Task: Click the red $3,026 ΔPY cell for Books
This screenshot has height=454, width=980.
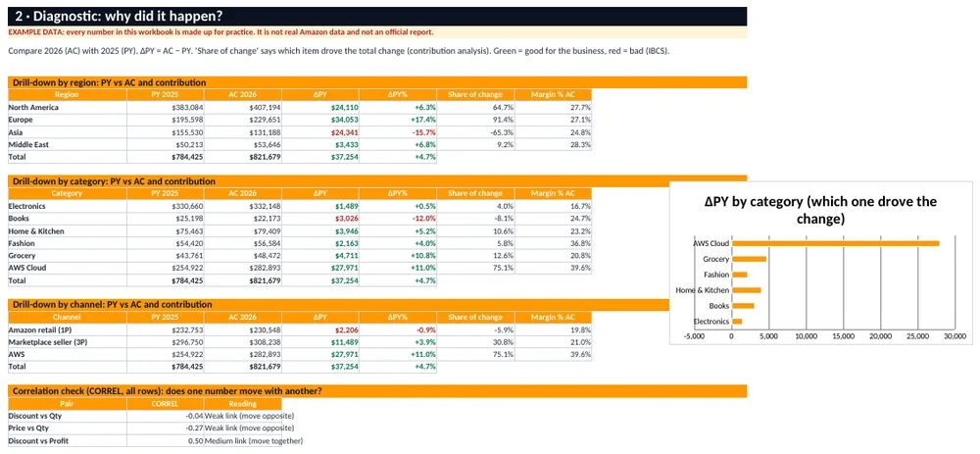Action: 320,219
